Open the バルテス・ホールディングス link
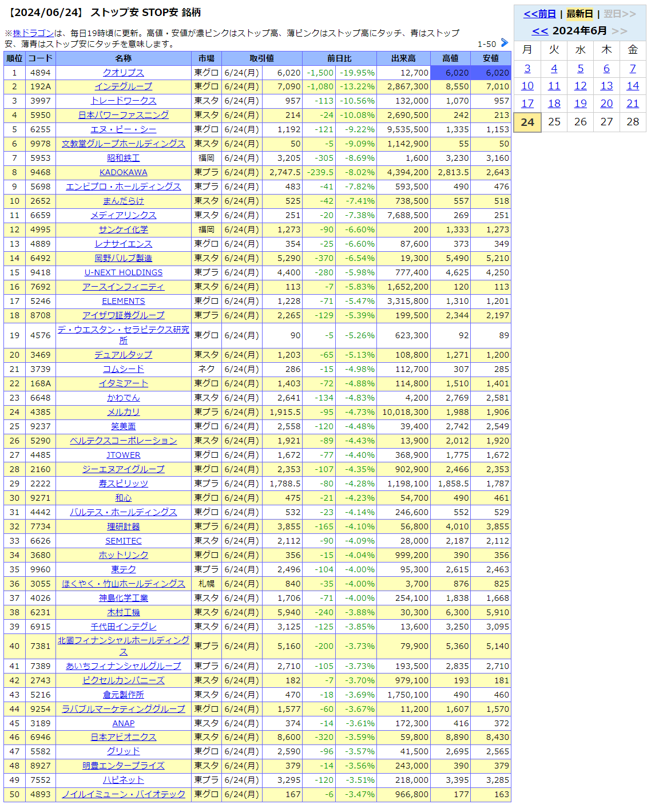The height and width of the screenshot is (812, 647). pyautogui.click(x=124, y=512)
